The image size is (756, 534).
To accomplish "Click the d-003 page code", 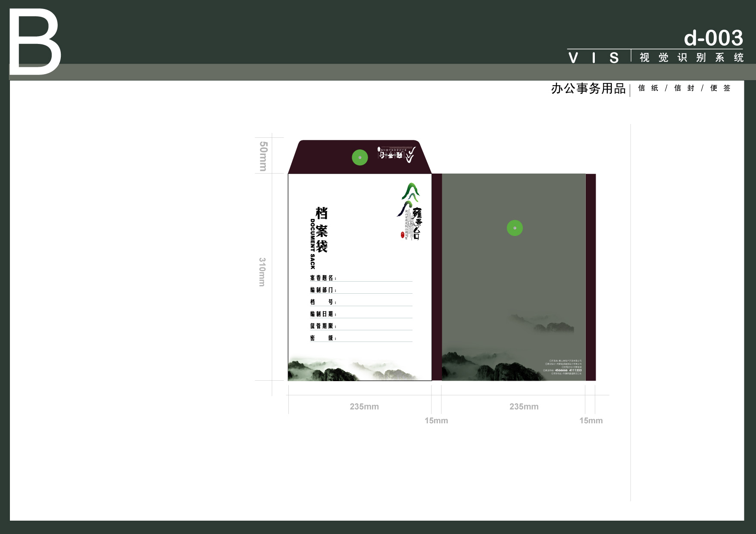I will (x=713, y=38).
